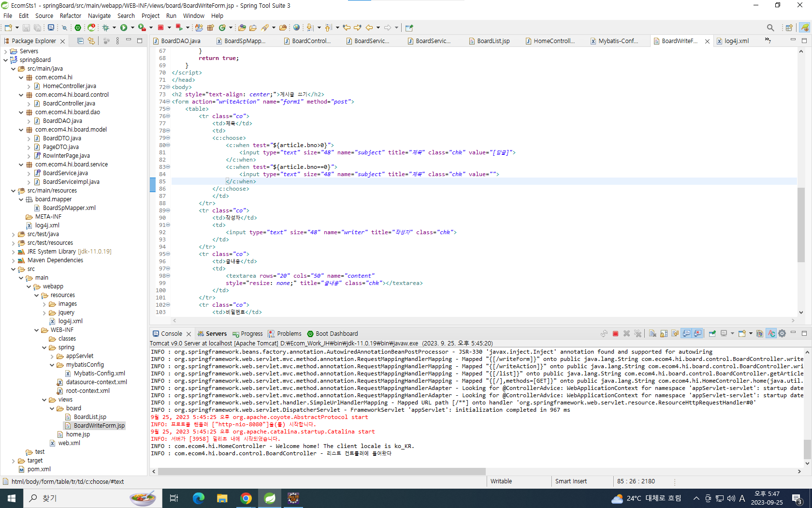Select BoardController.java in Package Explorer
Image resolution: width=812 pixels, height=508 pixels.
coord(69,104)
